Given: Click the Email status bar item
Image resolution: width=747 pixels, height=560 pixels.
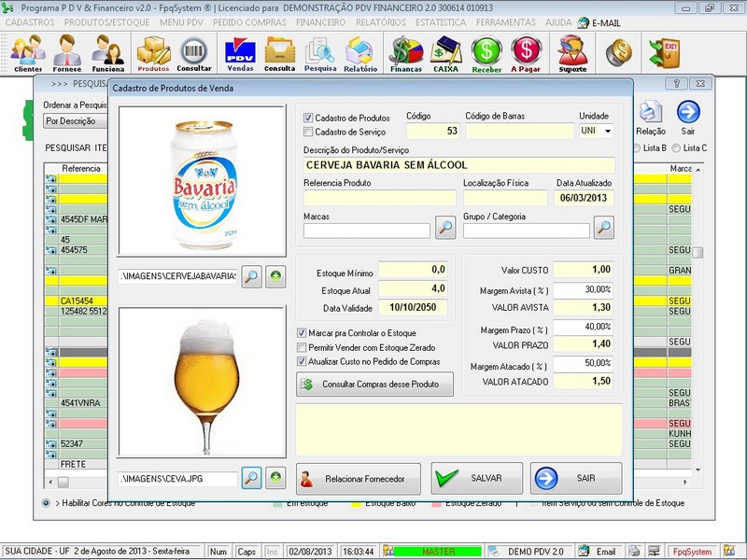Looking at the screenshot, I should click(599, 552).
